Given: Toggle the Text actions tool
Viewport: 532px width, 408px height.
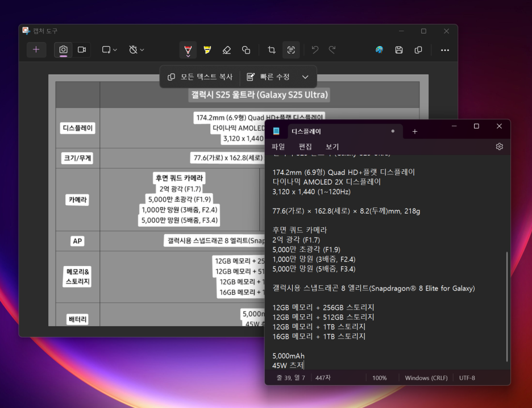Looking at the screenshot, I should click(x=291, y=50).
